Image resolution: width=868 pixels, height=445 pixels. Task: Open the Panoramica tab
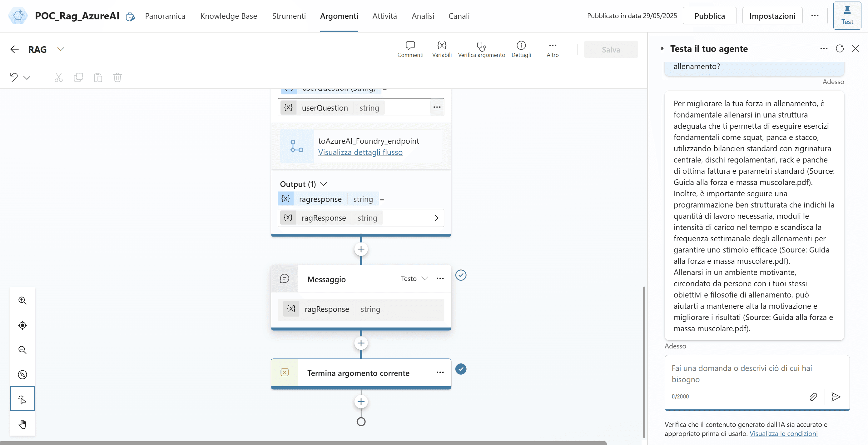165,16
